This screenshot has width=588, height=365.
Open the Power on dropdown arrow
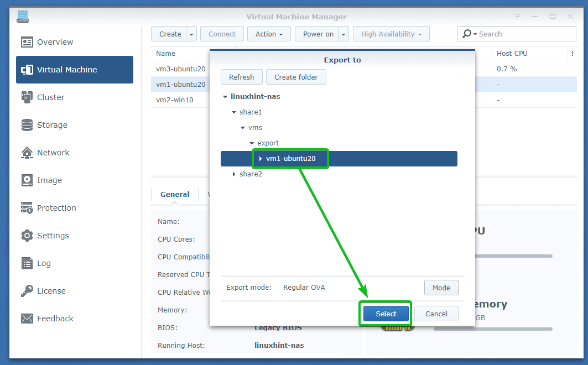(344, 34)
